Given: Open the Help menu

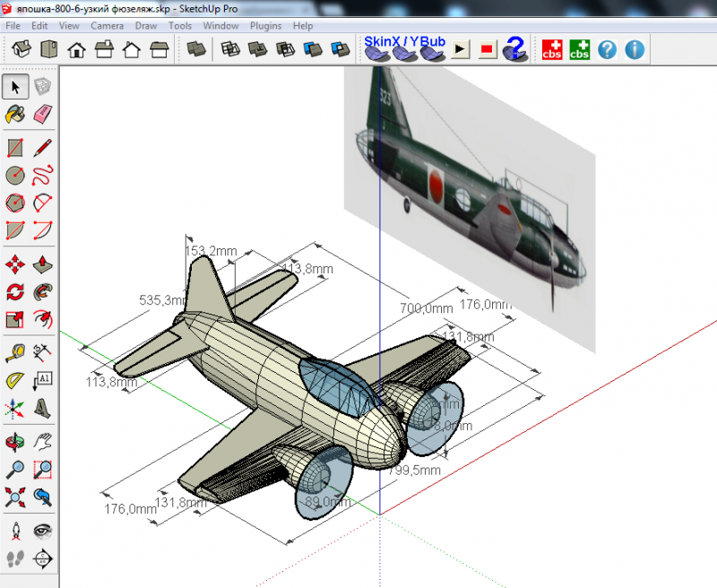Looking at the screenshot, I should (303, 26).
